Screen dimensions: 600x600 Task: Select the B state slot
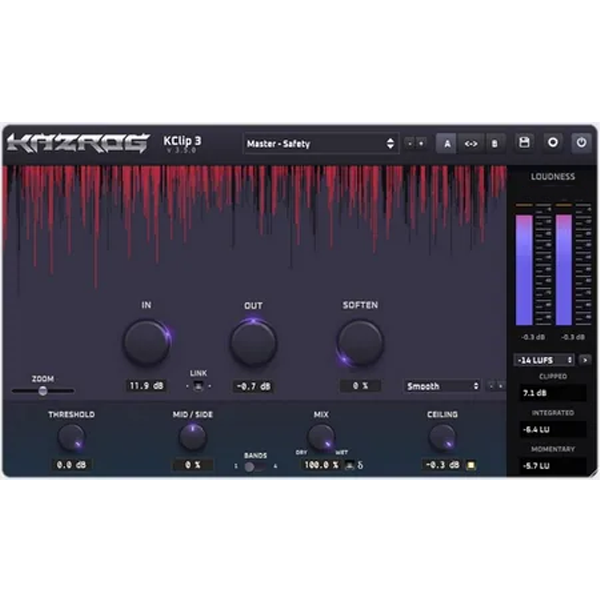pyautogui.click(x=493, y=143)
